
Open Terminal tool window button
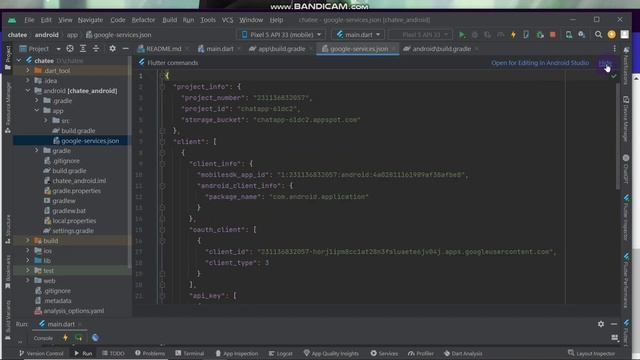(x=189, y=353)
